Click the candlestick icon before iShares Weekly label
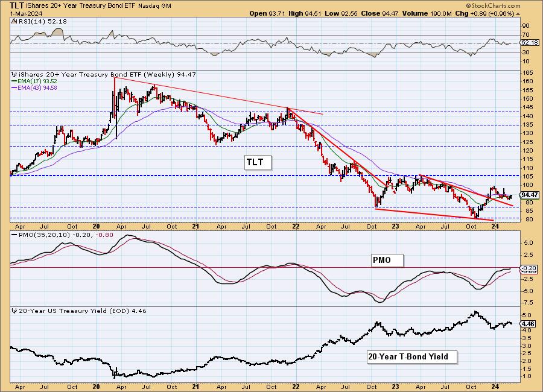543x392 pixels. (x=14, y=74)
